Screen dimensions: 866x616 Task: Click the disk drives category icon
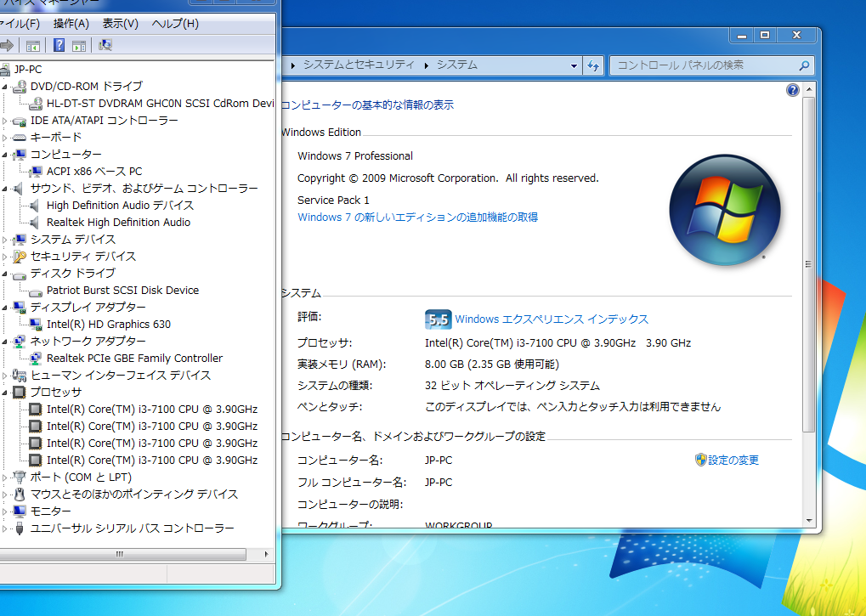pos(20,274)
